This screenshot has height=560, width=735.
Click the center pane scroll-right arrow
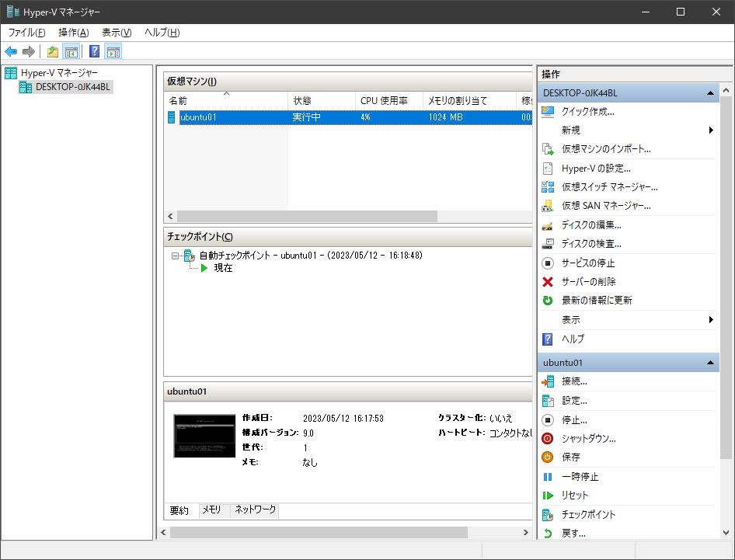point(525,532)
